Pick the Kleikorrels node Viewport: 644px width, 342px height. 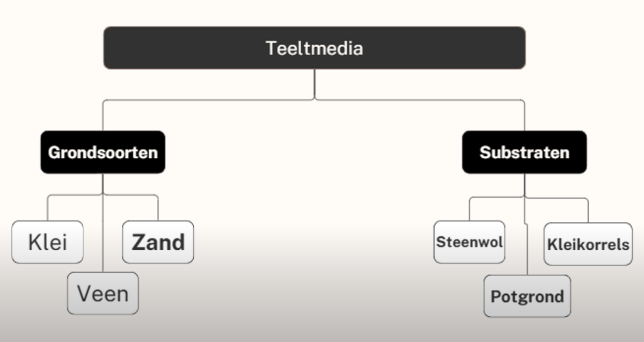click(x=588, y=244)
